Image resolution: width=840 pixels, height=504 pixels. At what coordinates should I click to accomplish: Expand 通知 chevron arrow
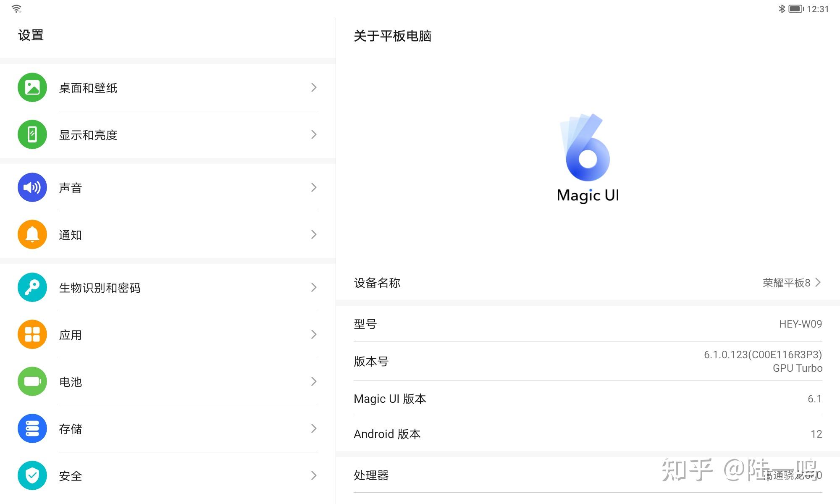(x=314, y=234)
